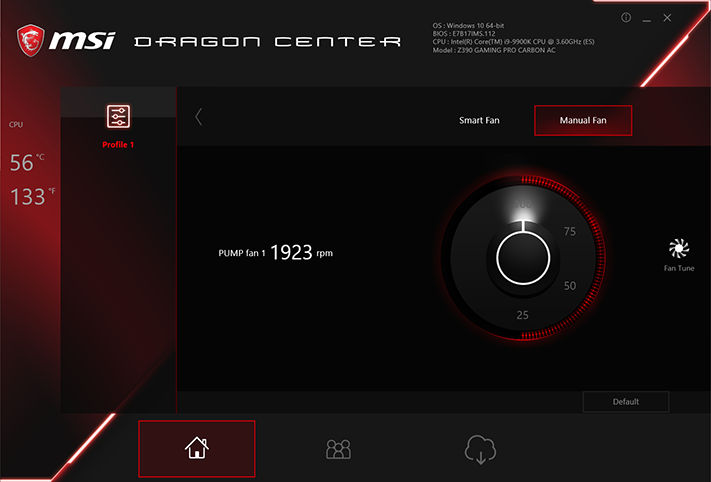
Task: Click the center knob of the fan dial
Action: tap(523, 258)
